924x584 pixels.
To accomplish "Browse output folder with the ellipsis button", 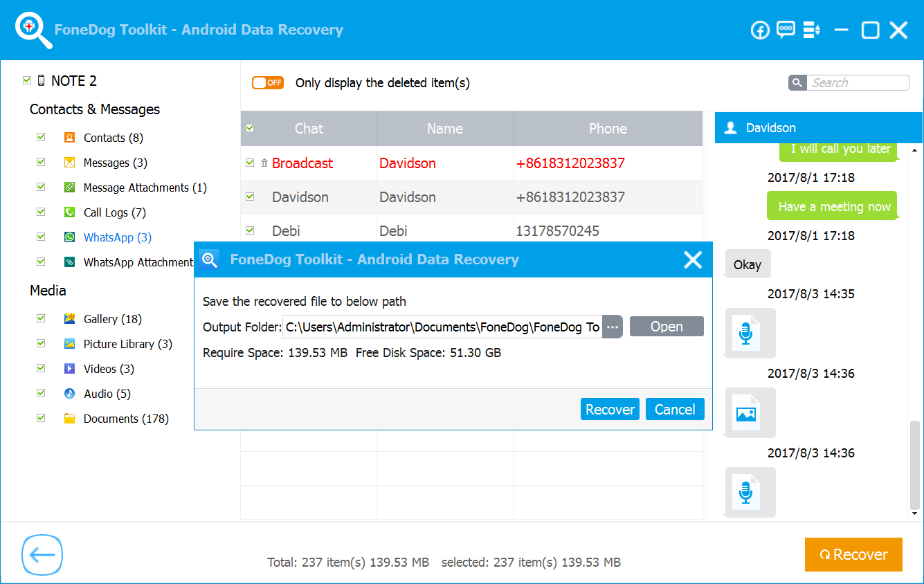I will click(x=613, y=327).
